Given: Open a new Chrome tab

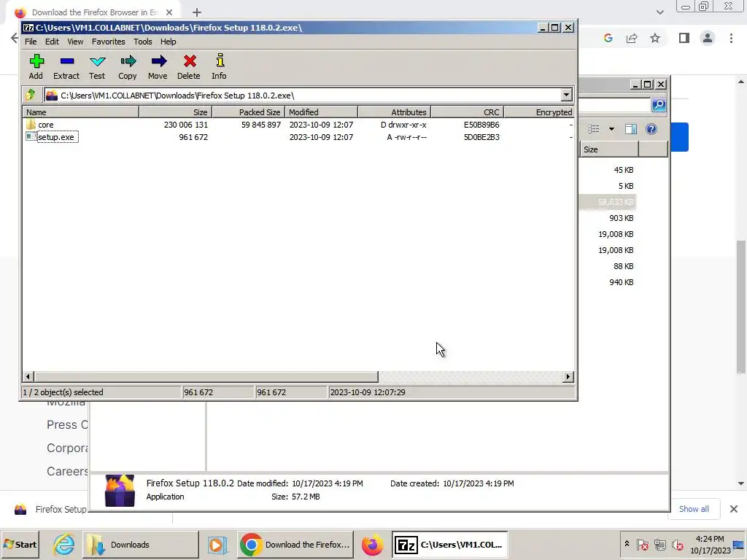Looking at the screenshot, I should coord(197,12).
